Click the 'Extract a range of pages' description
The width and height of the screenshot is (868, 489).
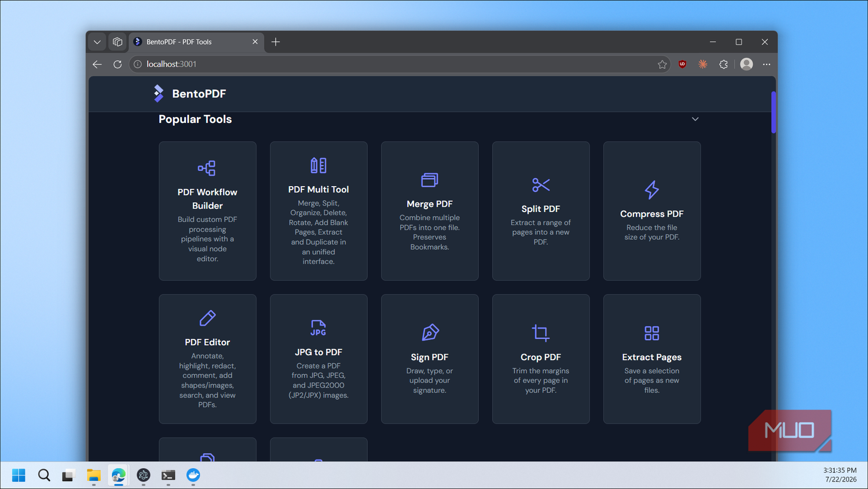click(x=541, y=232)
